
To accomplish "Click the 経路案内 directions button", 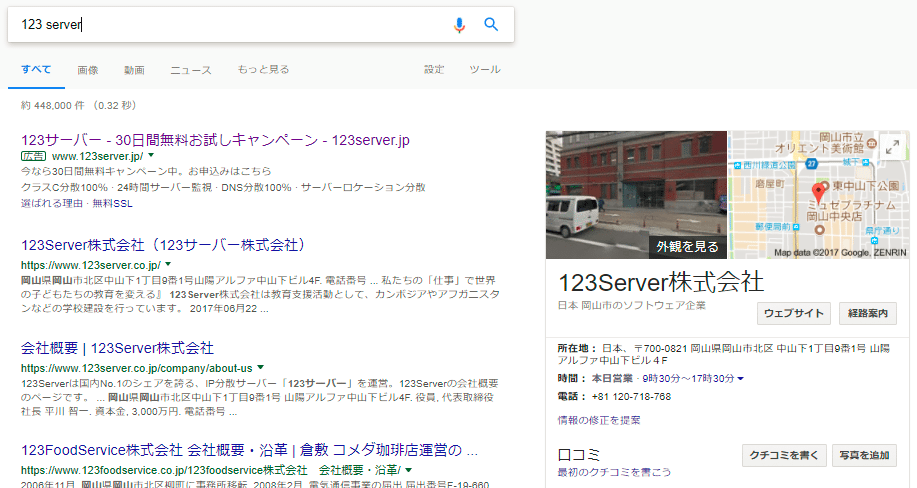I will coord(867,313).
